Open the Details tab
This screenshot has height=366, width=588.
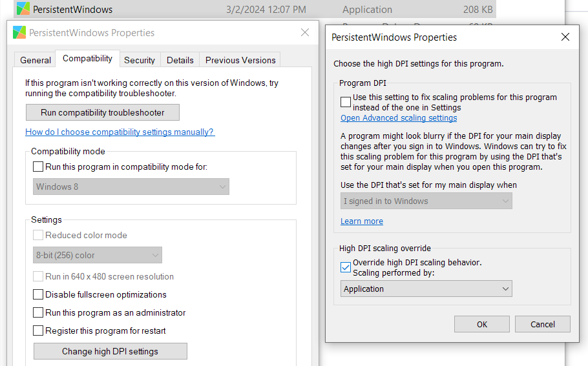tap(180, 60)
